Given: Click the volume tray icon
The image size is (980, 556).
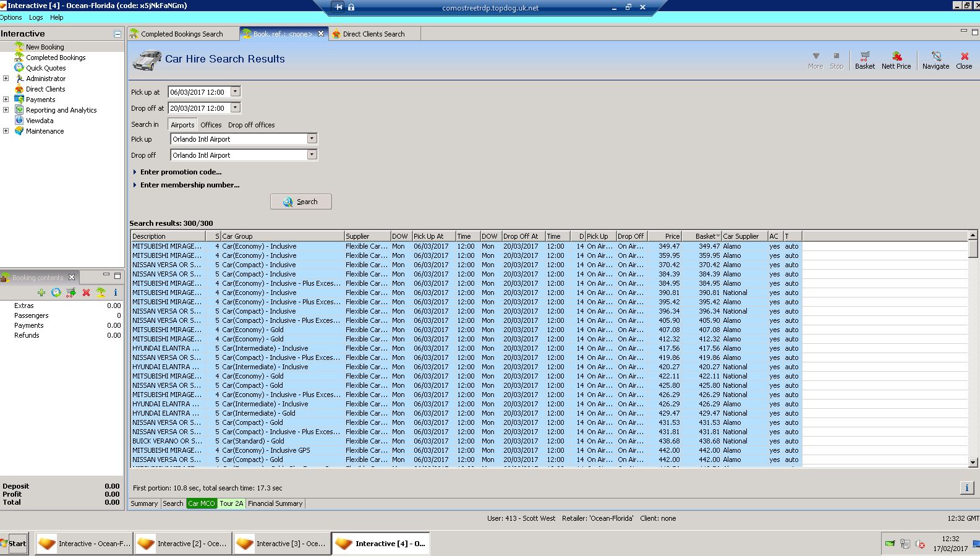Looking at the screenshot, I should (x=920, y=544).
